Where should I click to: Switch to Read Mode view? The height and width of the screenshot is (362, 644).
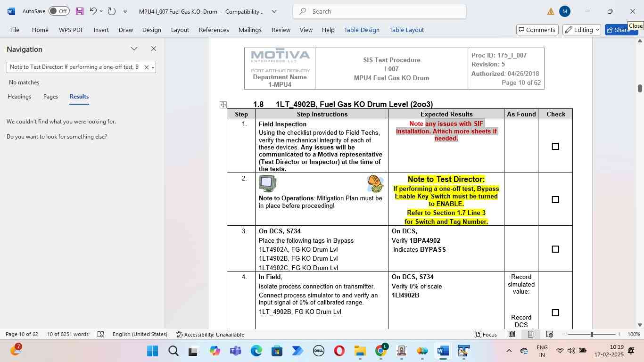[512, 334]
